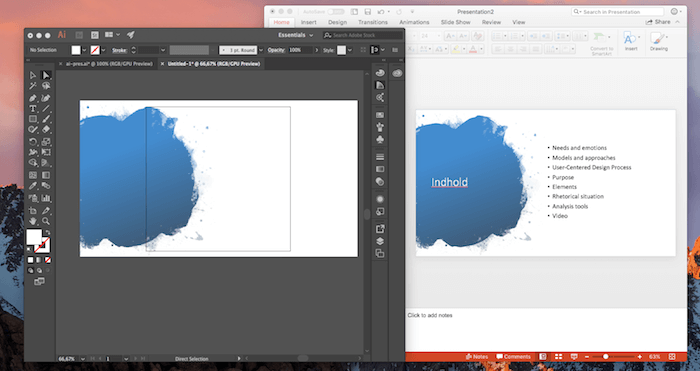Switch to slide sorter view
The width and height of the screenshot is (700, 371).
tap(558, 357)
